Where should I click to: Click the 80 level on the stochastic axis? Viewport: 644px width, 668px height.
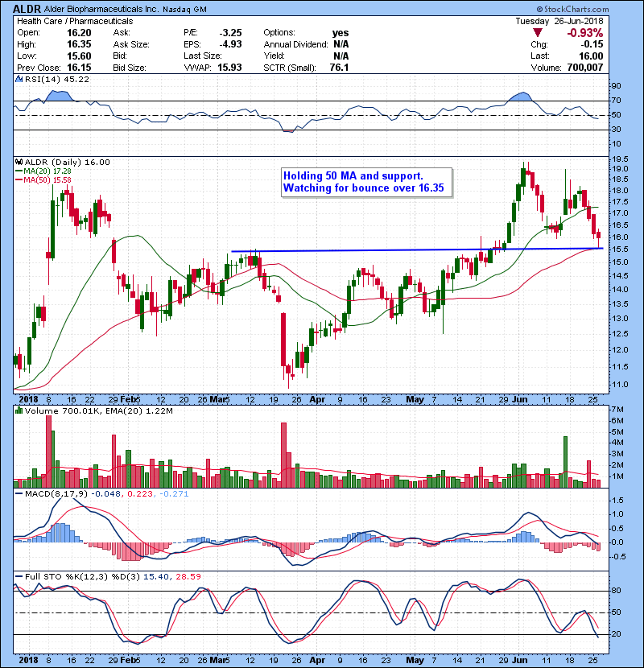617,591
